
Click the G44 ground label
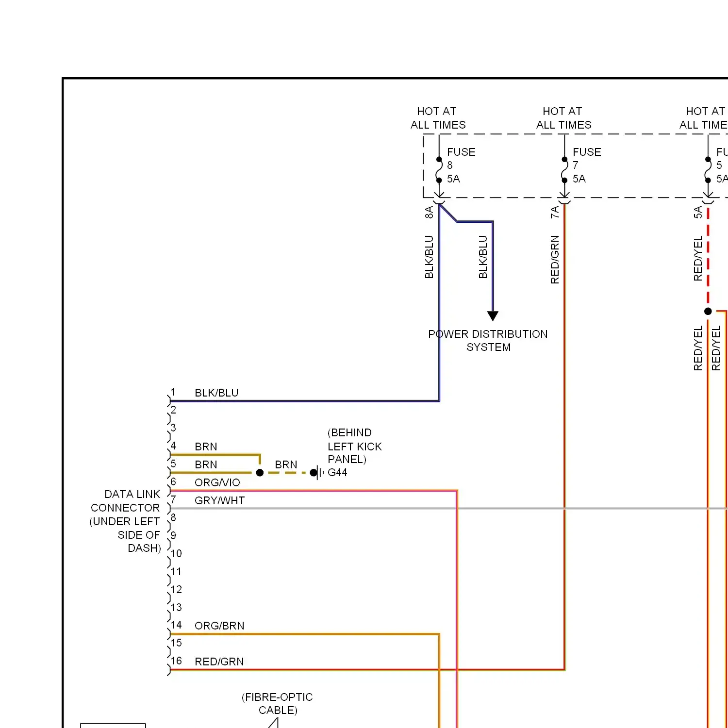pos(337,473)
